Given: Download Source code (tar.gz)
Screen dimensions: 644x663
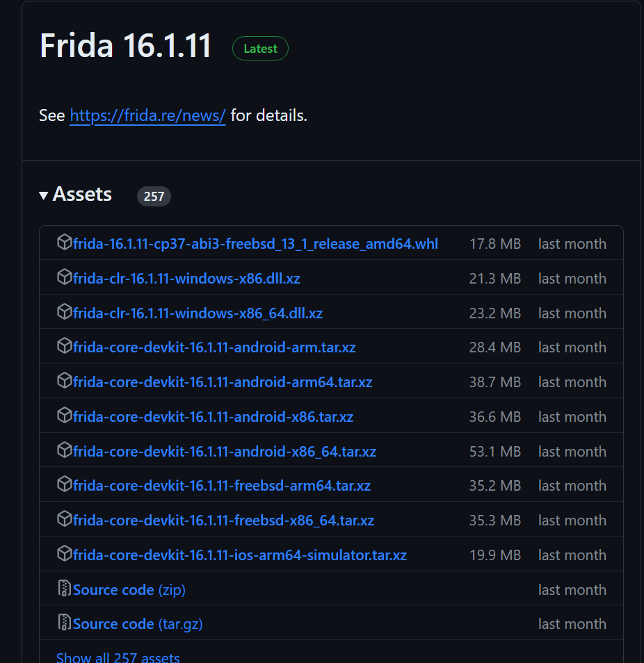Looking at the screenshot, I should (x=138, y=623).
